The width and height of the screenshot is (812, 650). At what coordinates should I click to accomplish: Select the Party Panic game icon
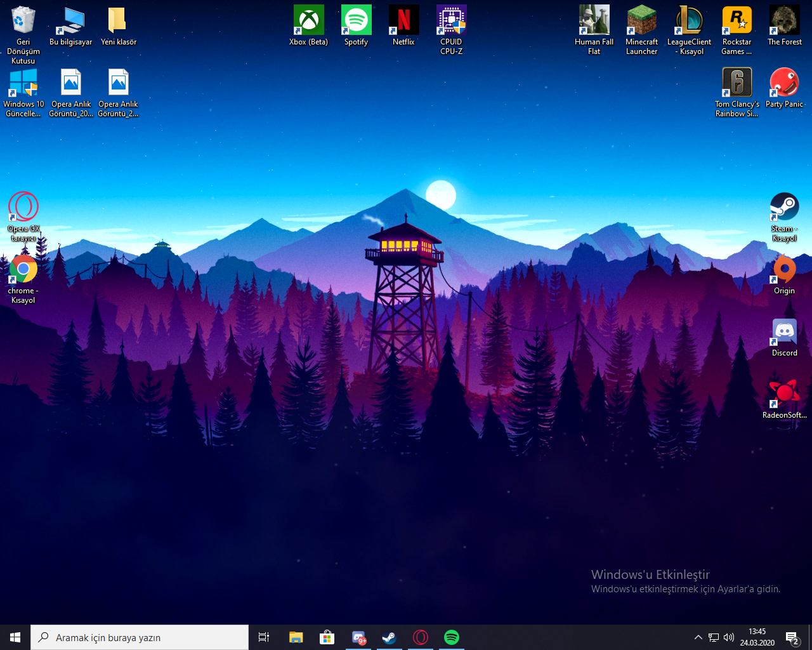click(x=785, y=88)
